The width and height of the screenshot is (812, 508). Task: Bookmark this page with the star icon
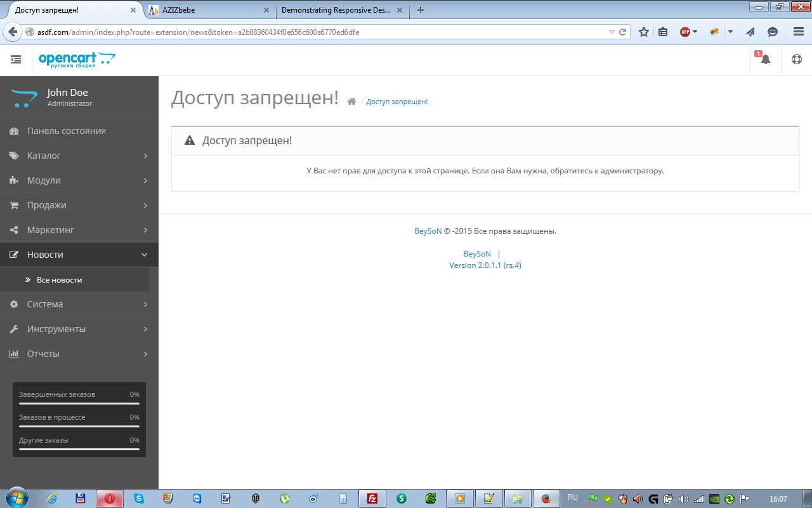(644, 32)
